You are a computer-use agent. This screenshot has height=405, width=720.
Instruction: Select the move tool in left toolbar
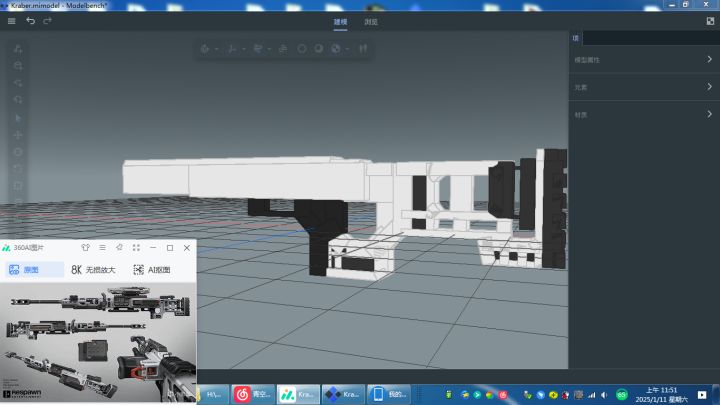click(18, 135)
